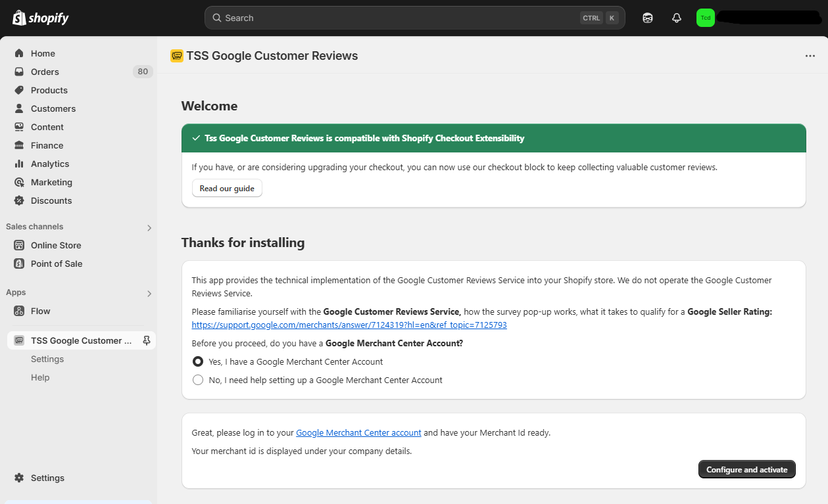Go to Marketing in sidebar
This screenshot has width=828, height=504.
tap(51, 182)
